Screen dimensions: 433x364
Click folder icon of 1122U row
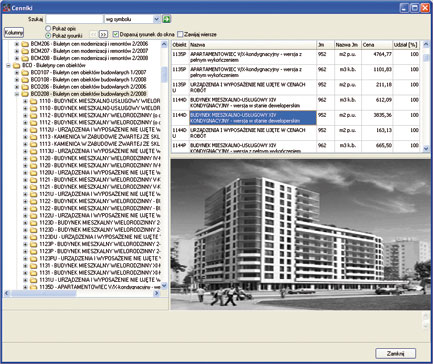click(33, 216)
